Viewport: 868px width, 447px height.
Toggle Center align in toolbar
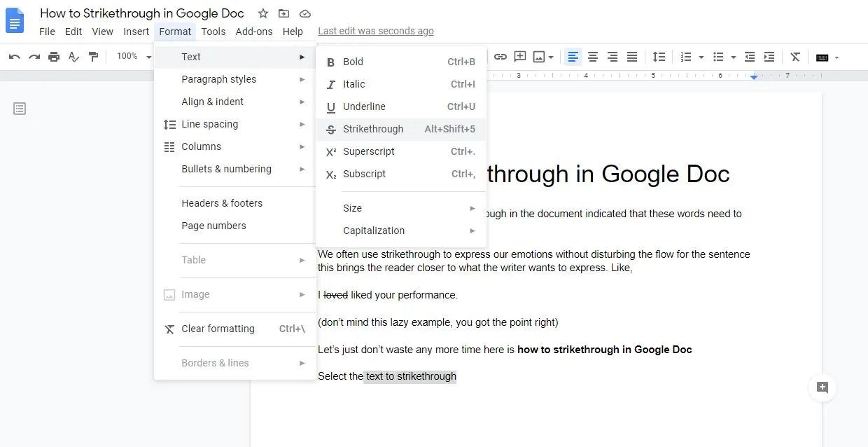(x=593, y=57)
